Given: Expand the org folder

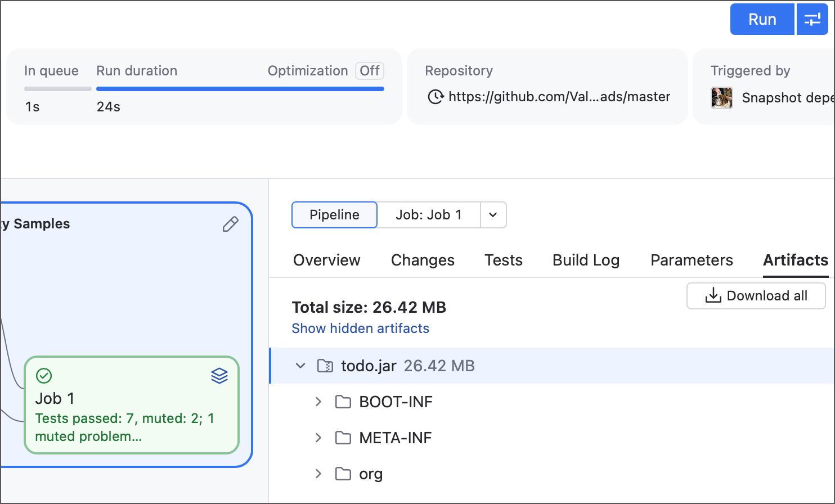Looking at the screenshot, I should click(x=318, y=474).
